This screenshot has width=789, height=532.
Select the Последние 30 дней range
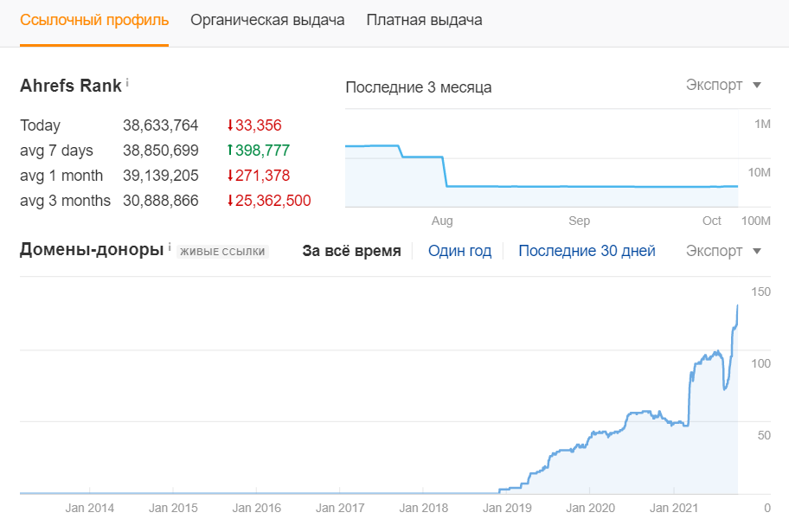click(x=587, y=251)
